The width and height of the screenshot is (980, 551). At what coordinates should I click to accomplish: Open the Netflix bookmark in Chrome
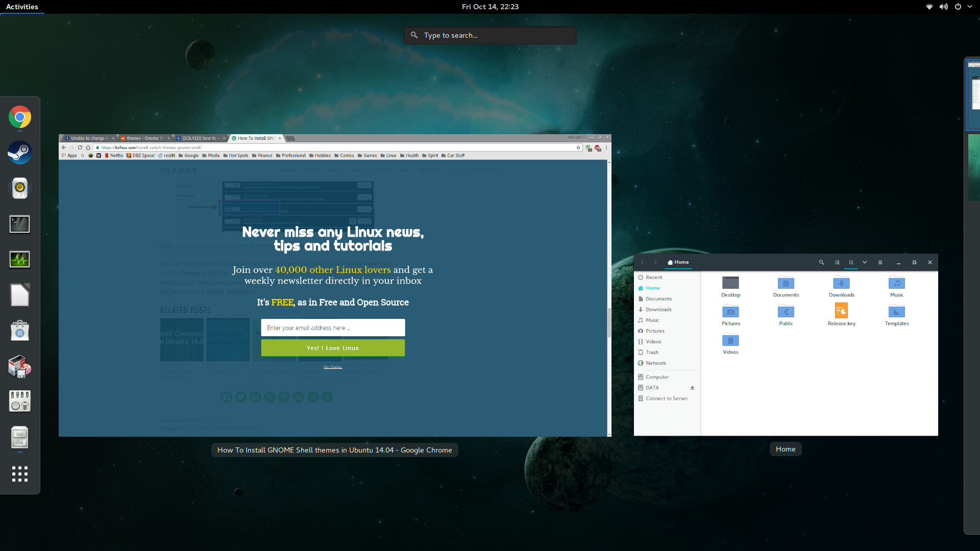point(114,156)
